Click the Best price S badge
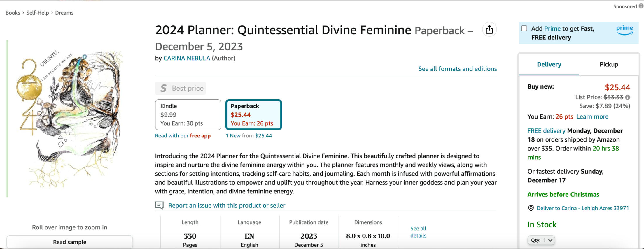The image size is (644, 249). coord(164,88)
